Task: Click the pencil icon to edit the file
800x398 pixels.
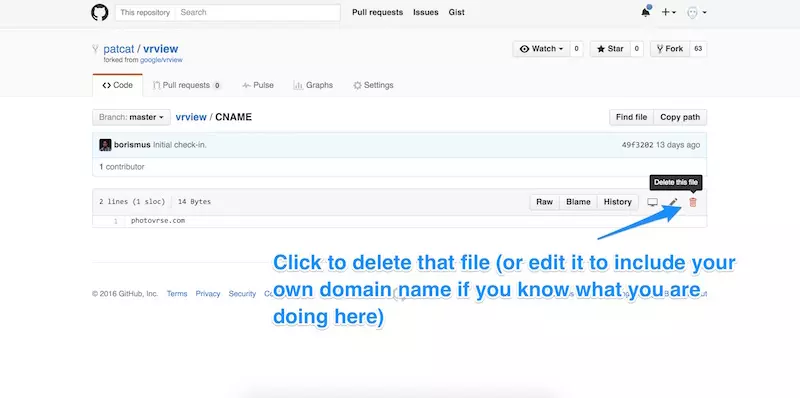Action: click(673, 202)
